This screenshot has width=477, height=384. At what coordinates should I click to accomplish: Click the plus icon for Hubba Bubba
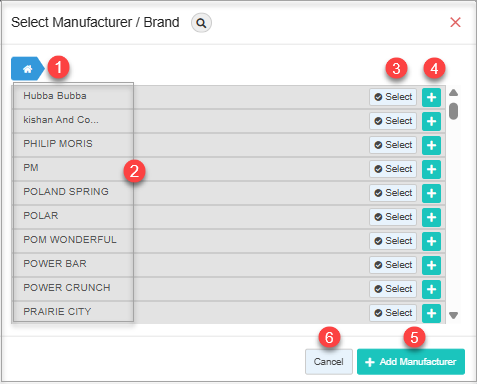431,97
